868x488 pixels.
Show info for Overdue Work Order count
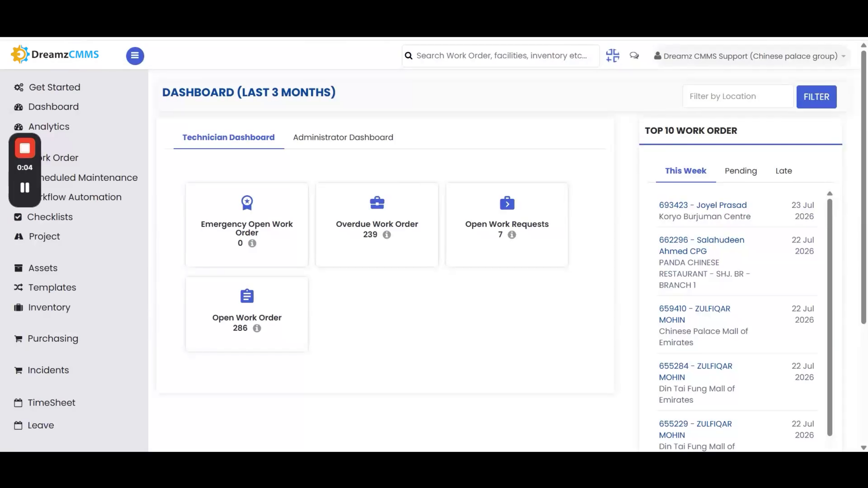387,235
